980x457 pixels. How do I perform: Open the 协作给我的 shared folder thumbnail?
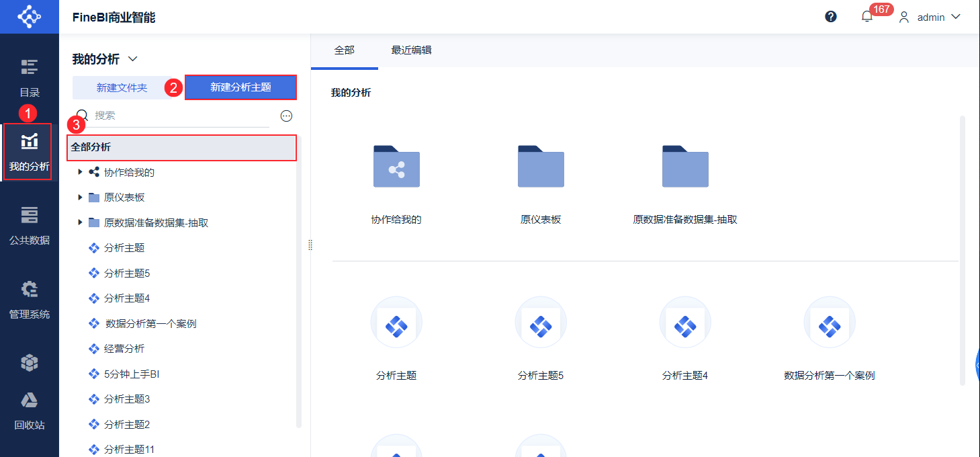click(x=396, y=166)
